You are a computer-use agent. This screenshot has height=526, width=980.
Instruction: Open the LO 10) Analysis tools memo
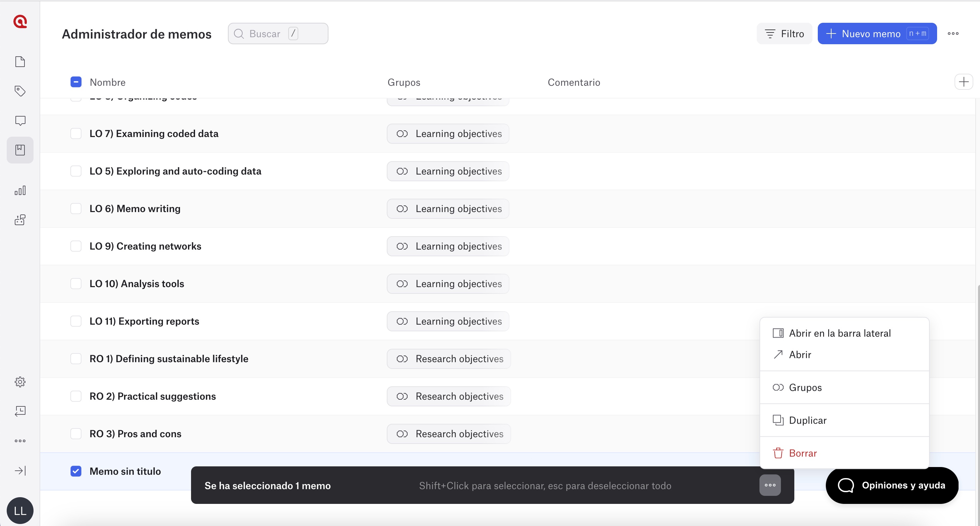click(136, 284)
